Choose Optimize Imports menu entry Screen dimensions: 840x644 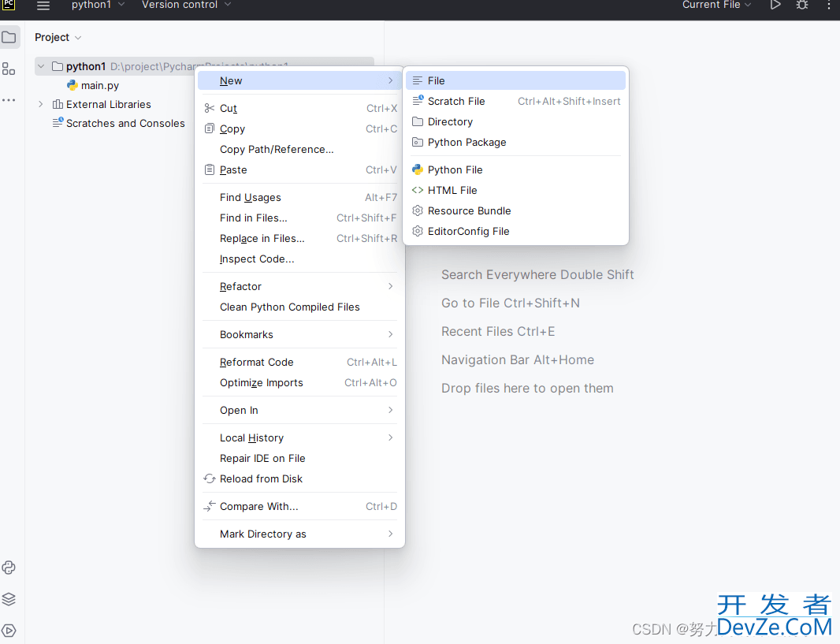click(300, 382)
